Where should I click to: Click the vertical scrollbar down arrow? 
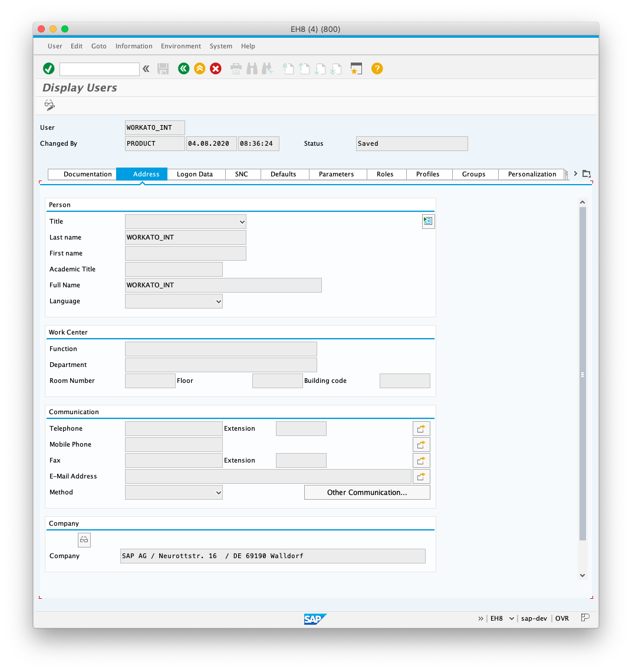pos(582,575)
